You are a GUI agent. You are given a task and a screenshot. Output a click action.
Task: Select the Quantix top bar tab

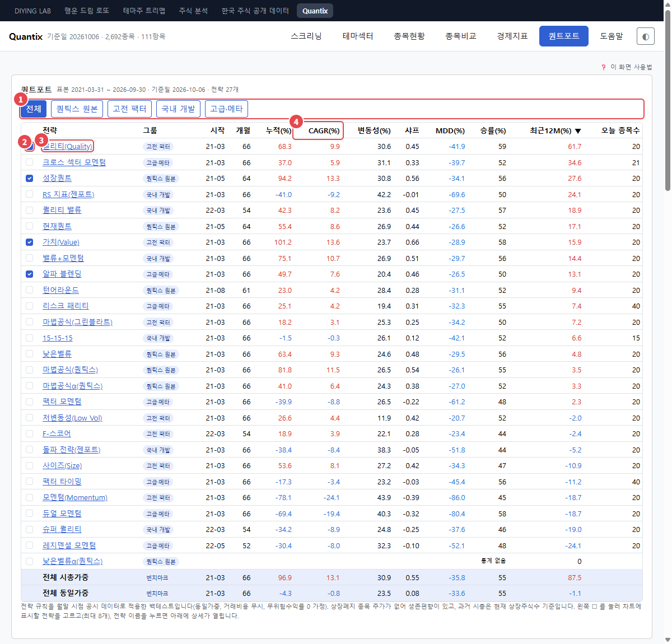click(315, 11)
